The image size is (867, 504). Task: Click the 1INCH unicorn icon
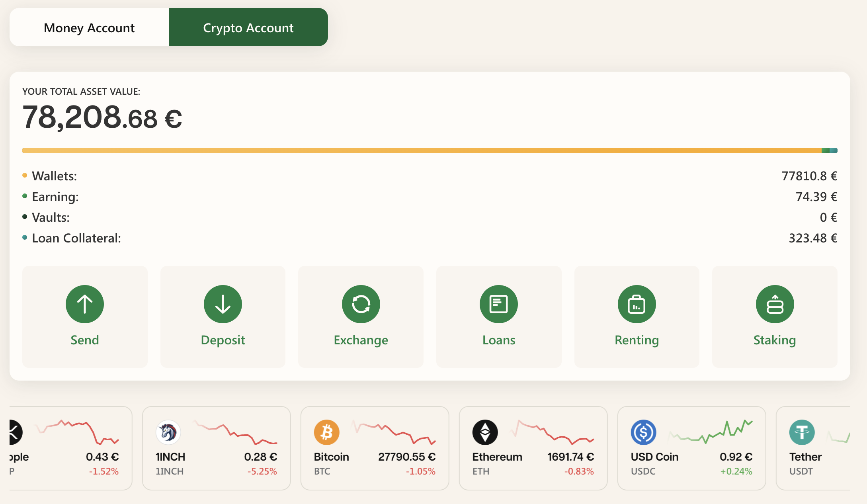[168, 432]
